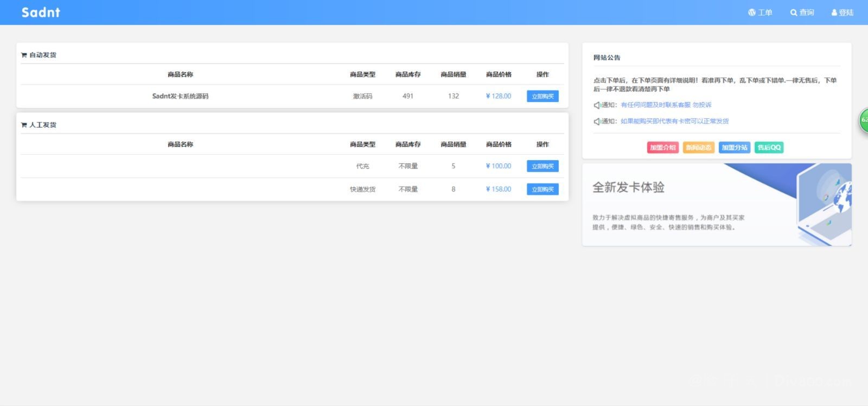This screenshot has height=406, width=868.
Task: Click the speaker icon before 有任何问题 notice
Action: (597, 105)
